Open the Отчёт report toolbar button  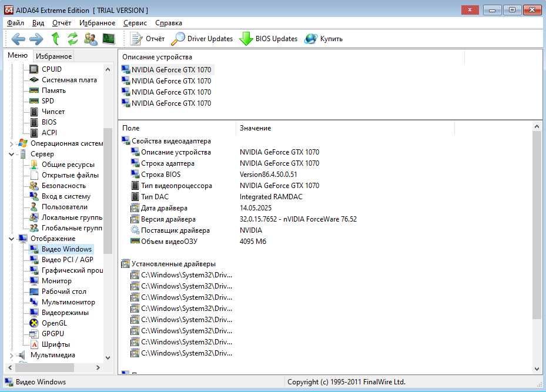tap(147, 39)
